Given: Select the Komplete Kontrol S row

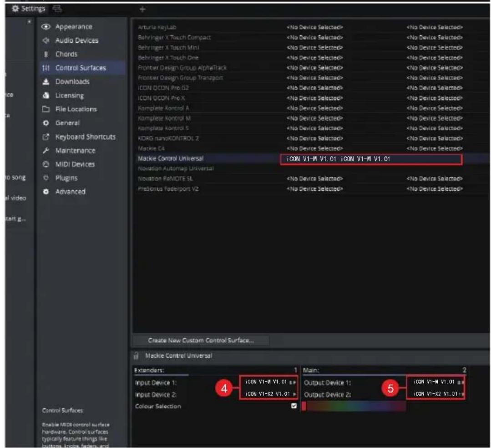Looking at the screenshot, I should pos(312,128).
